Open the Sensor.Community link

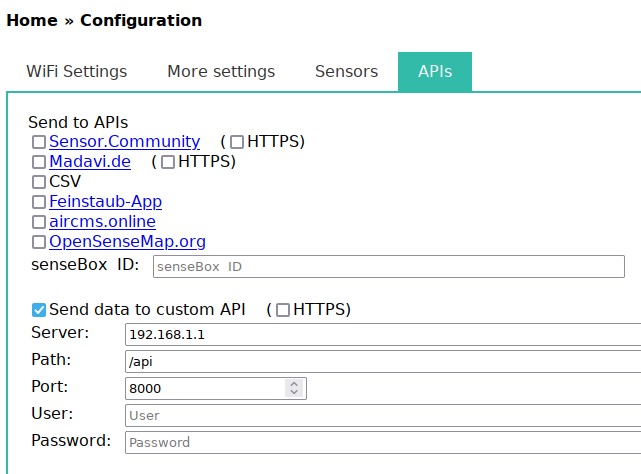pyautogui.click(x=124, y=142)
